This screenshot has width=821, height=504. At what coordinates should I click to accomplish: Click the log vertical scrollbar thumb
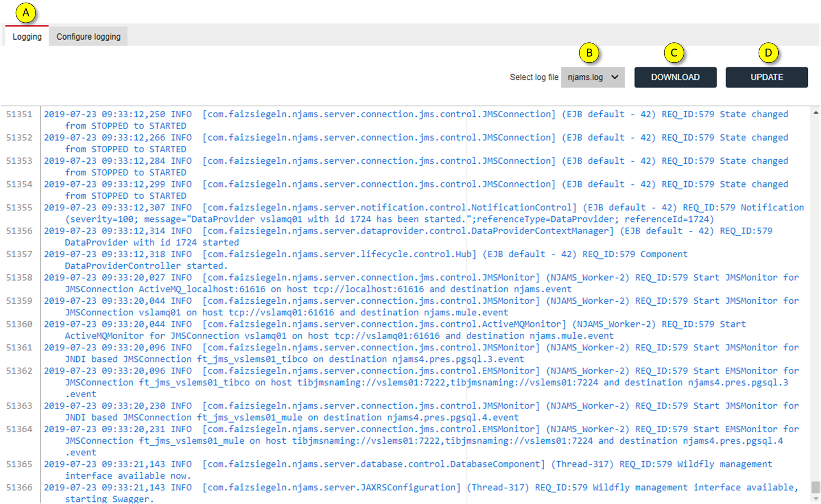coord(816,487)
